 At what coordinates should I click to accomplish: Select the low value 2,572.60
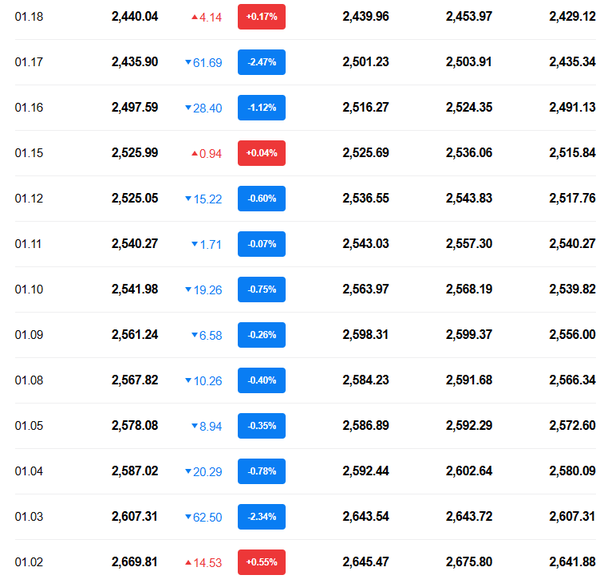click(x=572, y=426)
